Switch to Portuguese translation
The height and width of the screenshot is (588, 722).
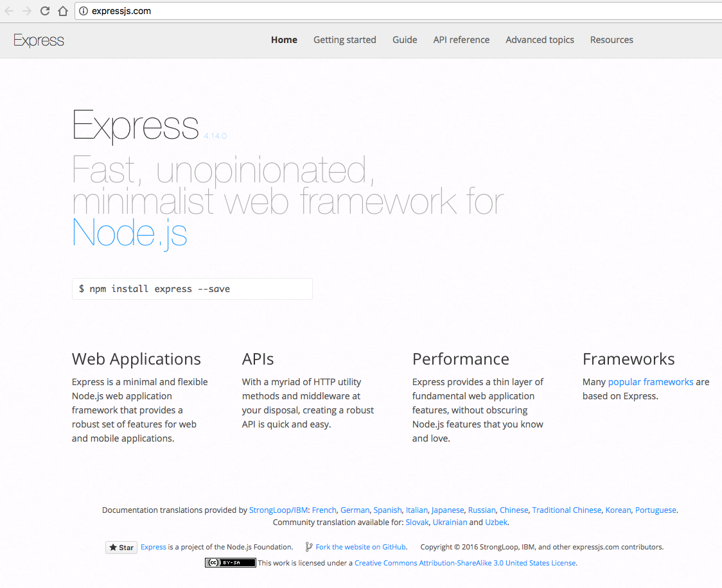click(x=656, y=510)
